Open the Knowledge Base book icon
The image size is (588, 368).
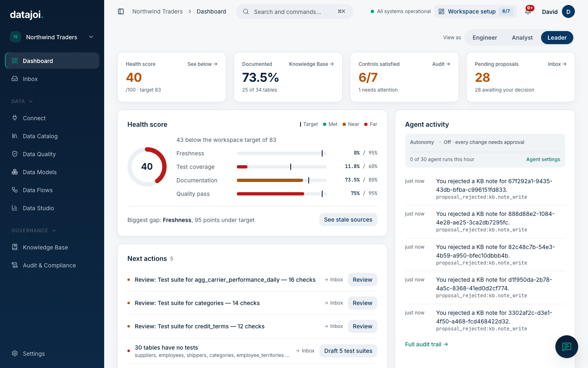click(x=15, y=247)
